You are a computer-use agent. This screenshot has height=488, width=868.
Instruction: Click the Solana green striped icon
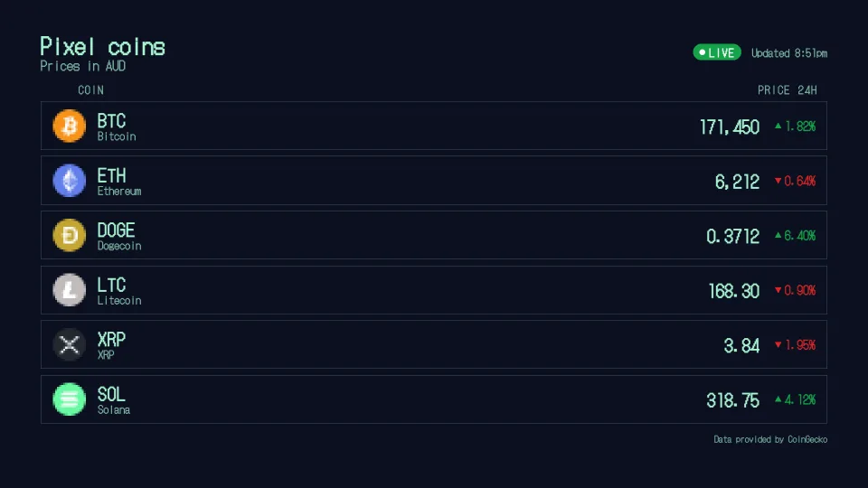pyautogui.click(x=70, y=399)
